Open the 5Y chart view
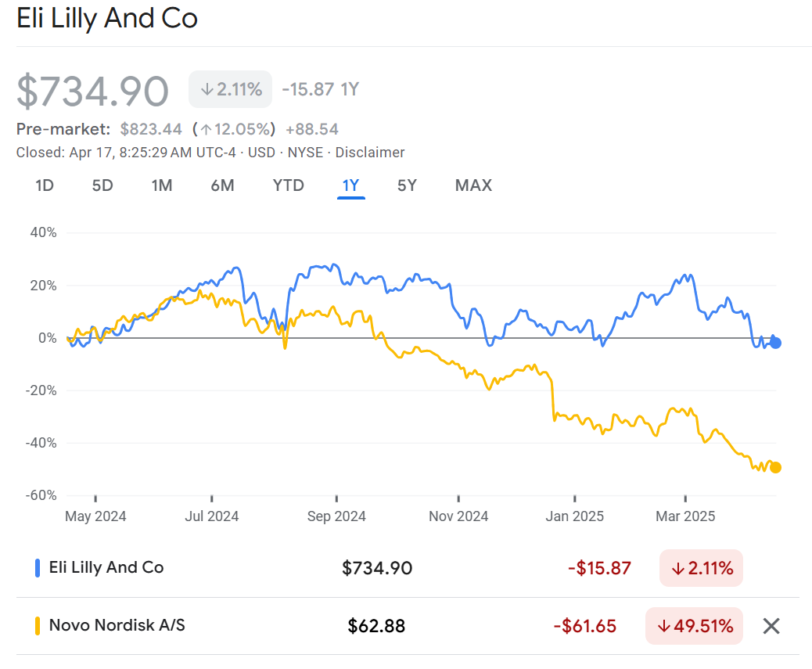 pyautogui.click(x=407, y=185)
